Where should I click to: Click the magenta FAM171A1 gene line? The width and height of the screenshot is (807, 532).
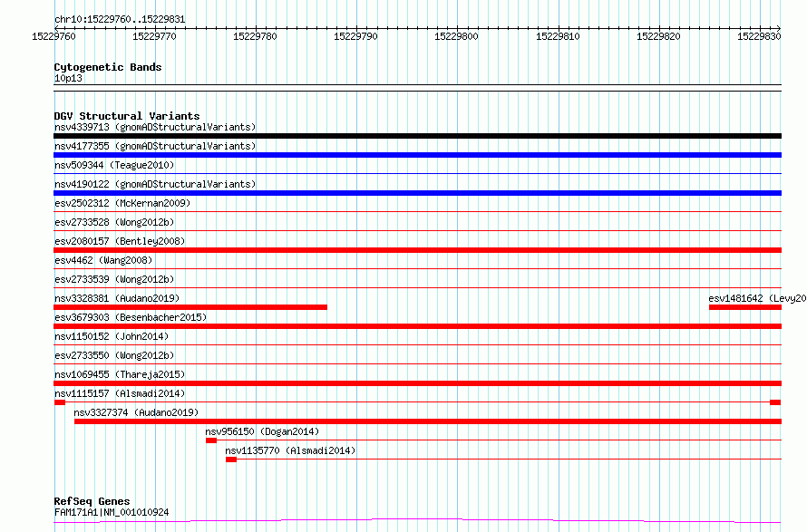[x=417, y=521]
